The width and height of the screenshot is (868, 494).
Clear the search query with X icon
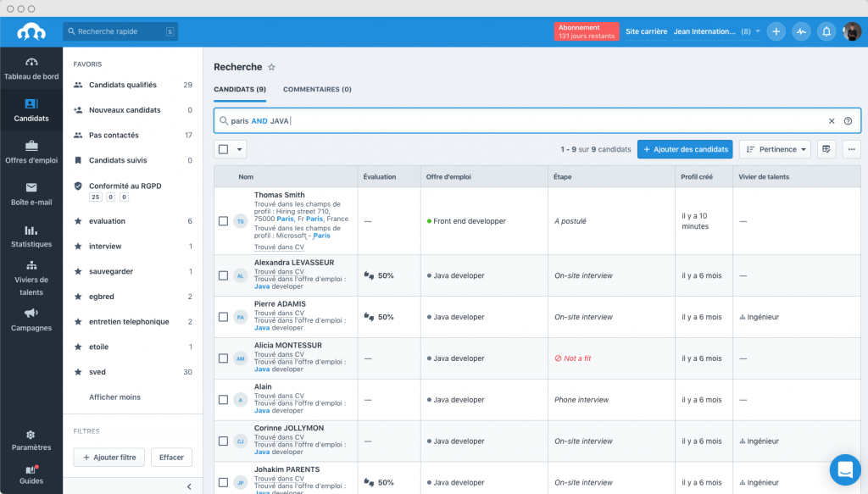[x=832, y=121]
